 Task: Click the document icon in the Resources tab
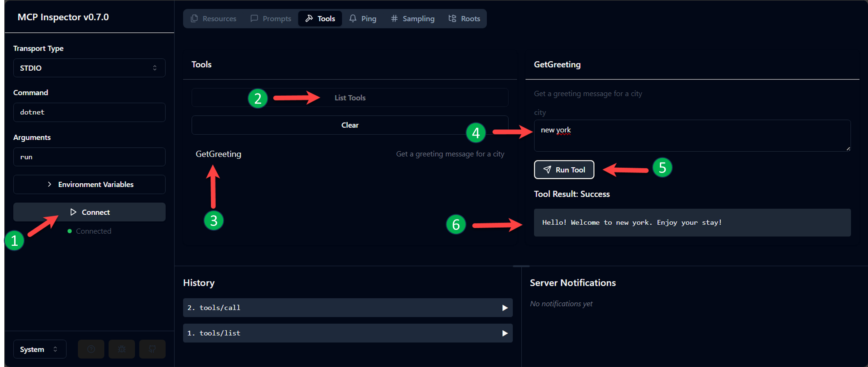[x=194, y=19]
